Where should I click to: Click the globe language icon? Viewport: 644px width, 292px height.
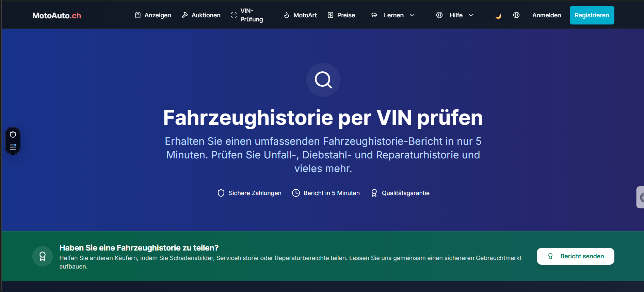(516, 15)
